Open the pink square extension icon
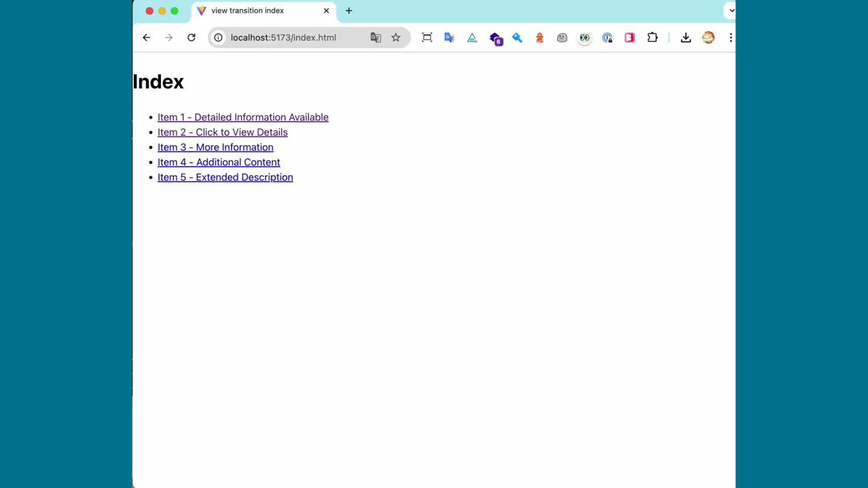Screen dimensions: 868x488 click(x=629, y=37)
